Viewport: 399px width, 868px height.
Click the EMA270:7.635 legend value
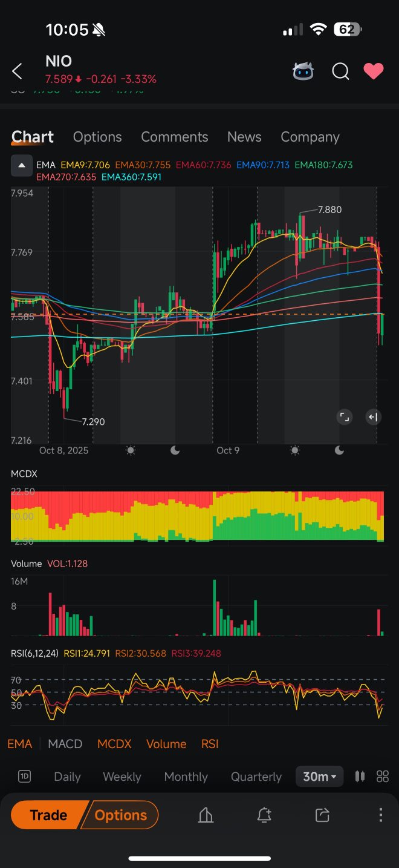click(66, 177)
